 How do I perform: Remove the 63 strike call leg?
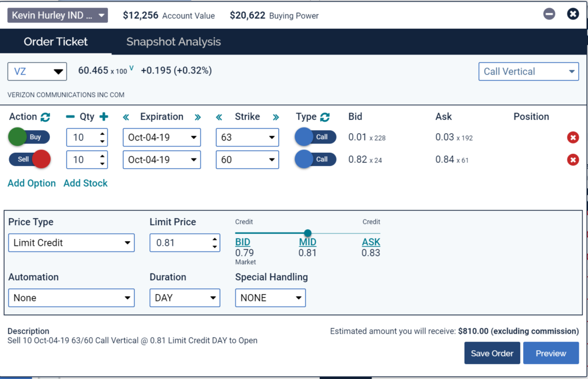coord(572,137)
